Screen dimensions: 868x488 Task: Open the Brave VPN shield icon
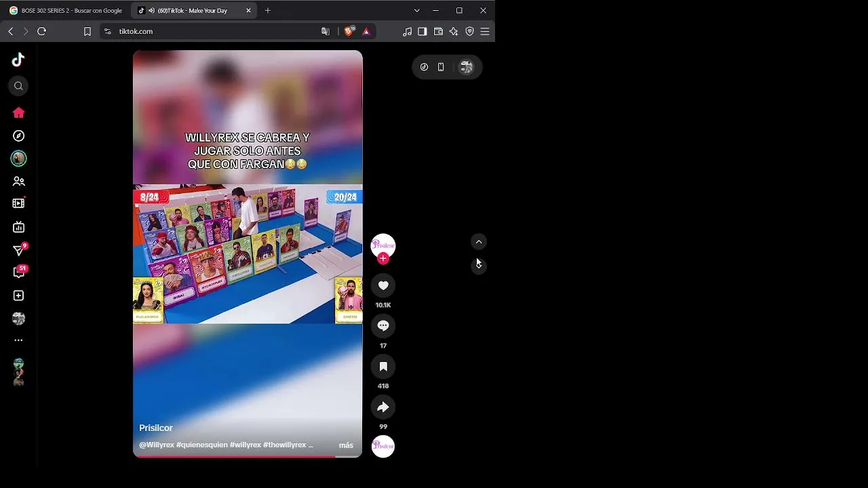pyautogui.click(x=469, y=31)
